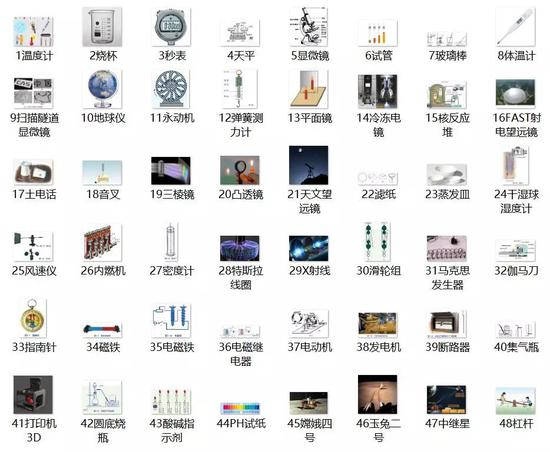Select the 5显微镜 microscope icon
Image resolution: width=550 pixels, height=452 pixels.
(309, 27)
